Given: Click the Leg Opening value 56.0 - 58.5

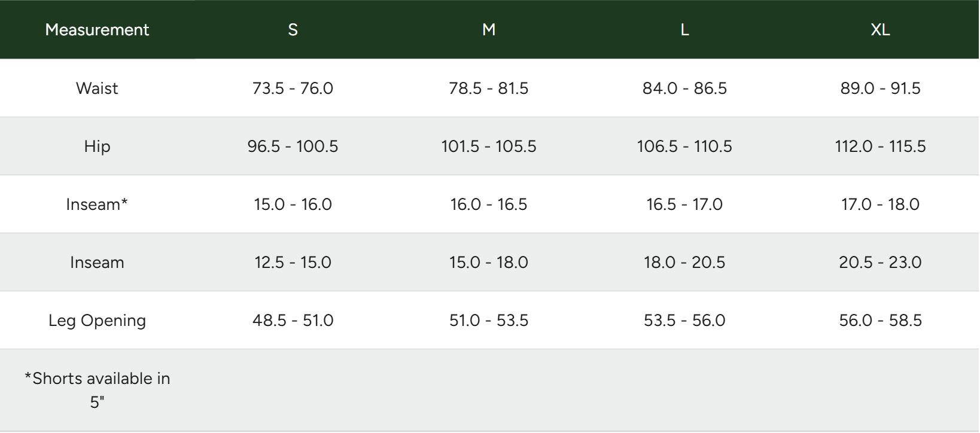Looking at the screenshot, I should (x=880, y=321).
